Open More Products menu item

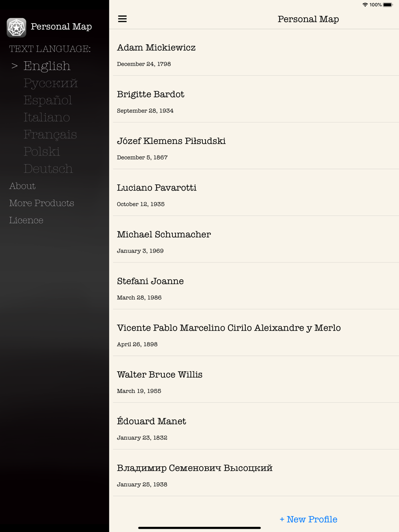click(41, 203)
